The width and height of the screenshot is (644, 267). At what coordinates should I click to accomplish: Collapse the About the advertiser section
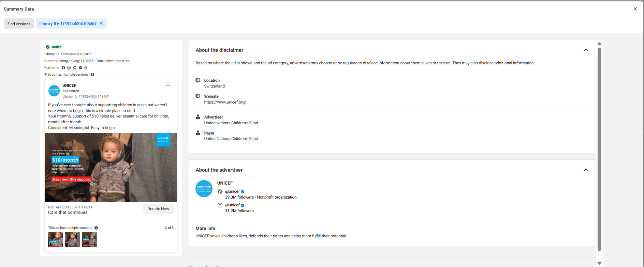point(586,170)
